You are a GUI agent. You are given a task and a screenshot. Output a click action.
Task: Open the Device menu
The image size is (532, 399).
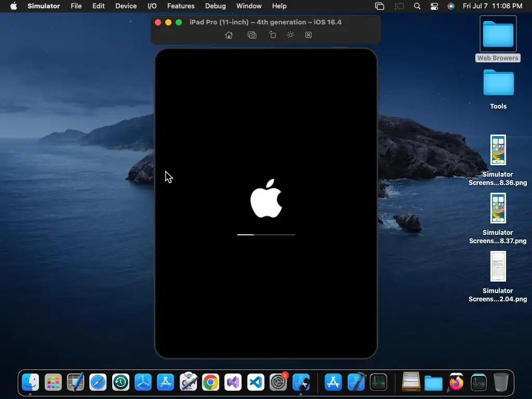point(126,6)
